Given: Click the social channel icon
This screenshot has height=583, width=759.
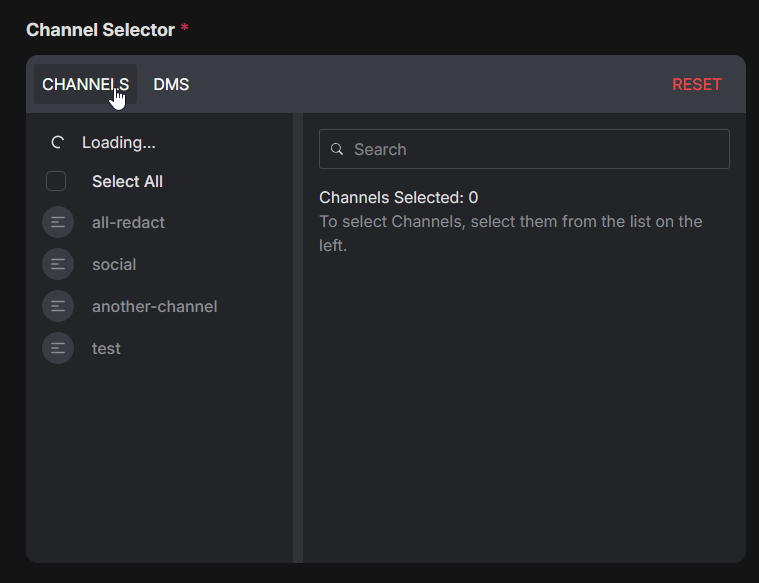Looking at the screenshot, I should coord(58,264).
